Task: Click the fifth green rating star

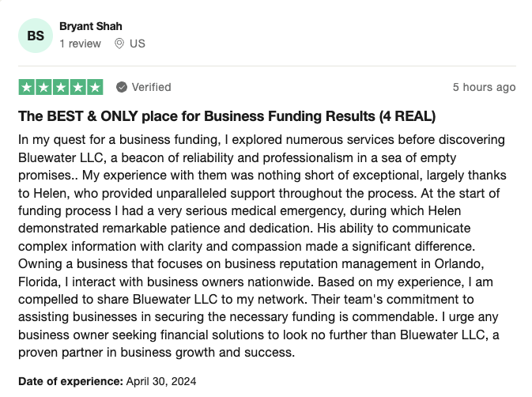Action: [x=95, y=87]
